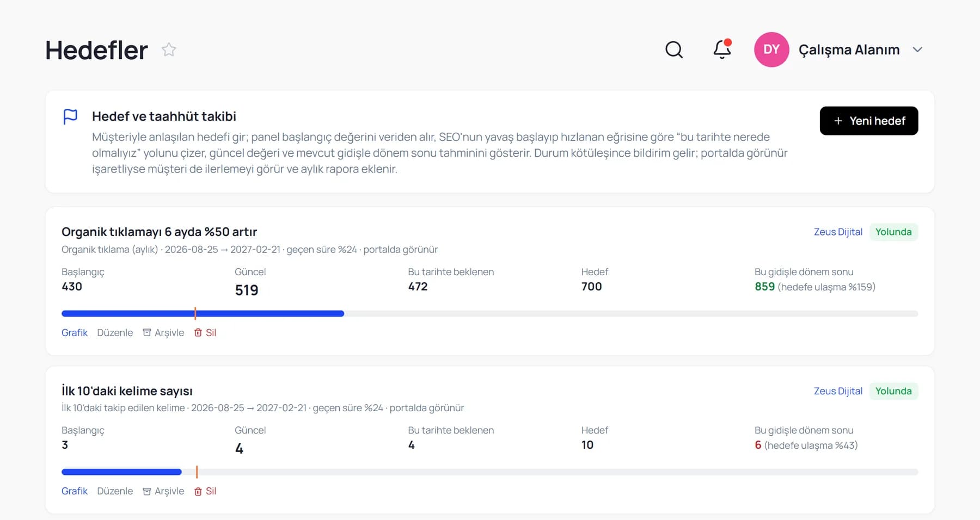The height and width of the screenshot is (520, 980).
Task: Open Çalışma Alanım workspace label
Action: [x=849, y=49]
